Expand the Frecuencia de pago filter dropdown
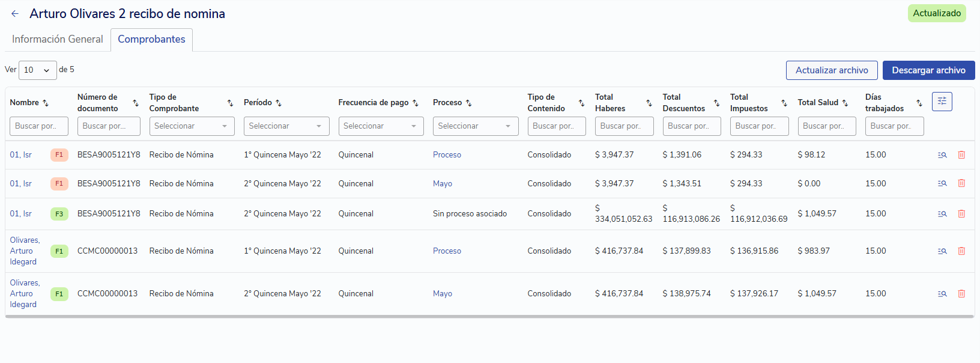 click(381, 126)
